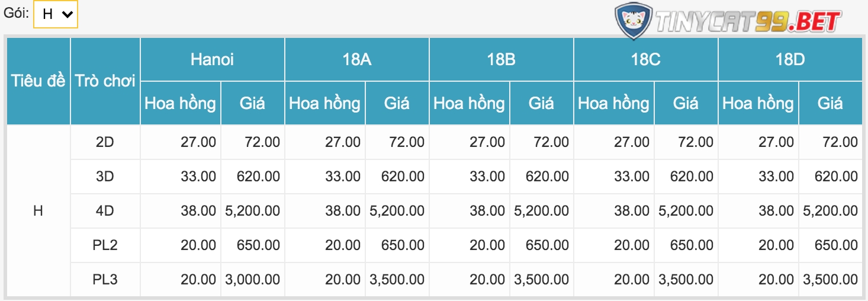Click Hoa hồng subheader under Hanoi
Viewport: 868px width, 301px height.
[181, 104]
